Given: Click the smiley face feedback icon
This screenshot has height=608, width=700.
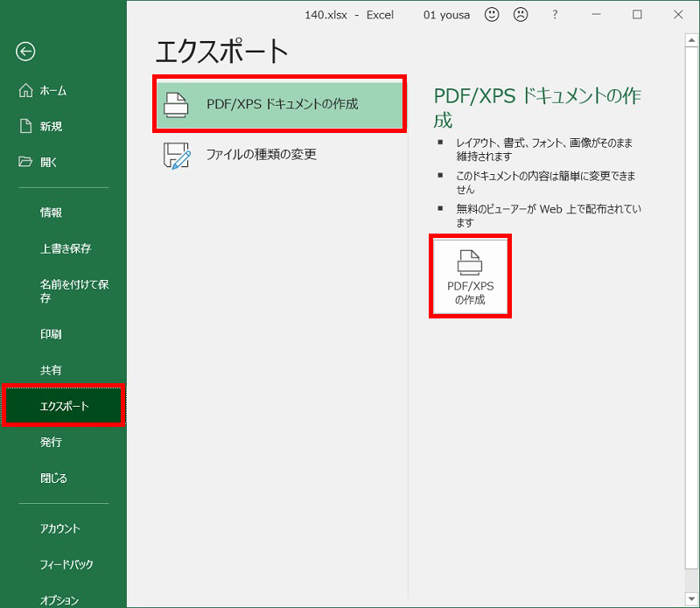Looking at the screenshot, I should tap(492, 15).
